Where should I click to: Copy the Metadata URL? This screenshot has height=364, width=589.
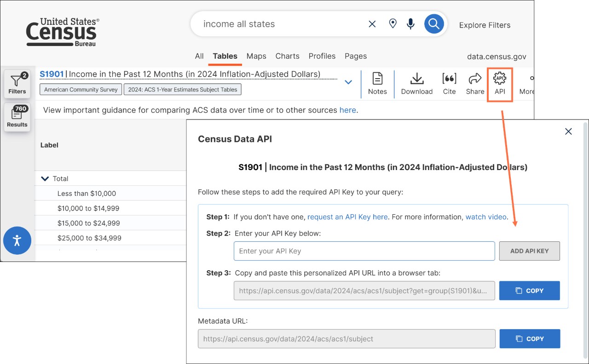point(530,339)
